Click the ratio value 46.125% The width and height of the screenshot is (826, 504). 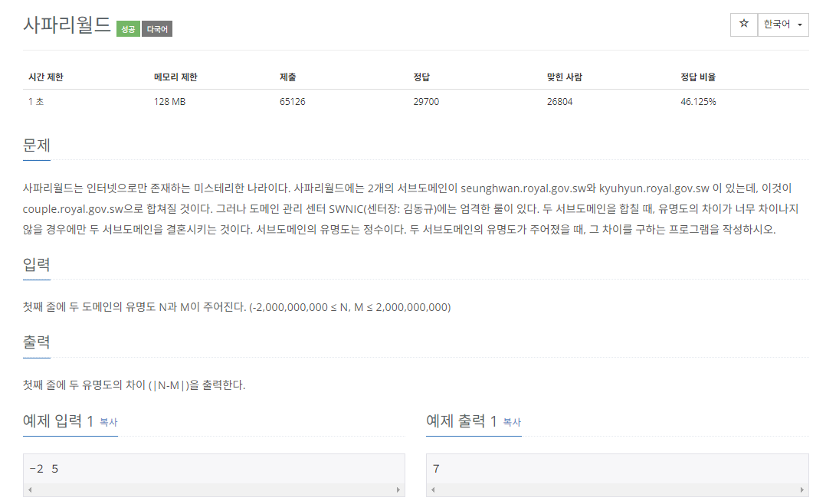(698, 102)
